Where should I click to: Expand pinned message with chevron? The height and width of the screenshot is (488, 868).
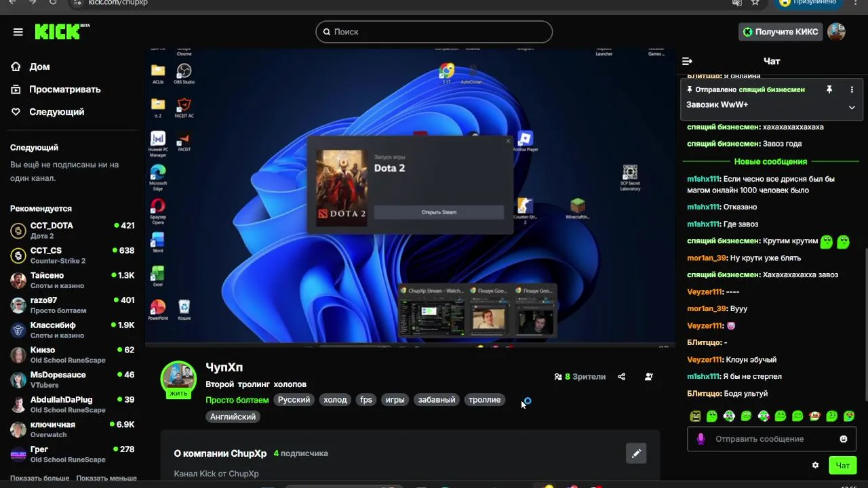pyautogui.click(x=852, y=107)
